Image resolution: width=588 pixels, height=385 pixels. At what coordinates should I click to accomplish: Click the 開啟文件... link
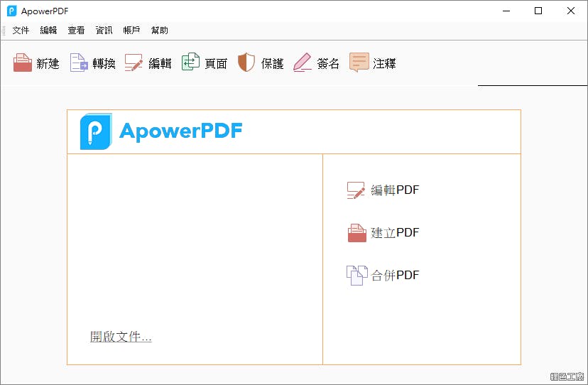pos(121,337)
